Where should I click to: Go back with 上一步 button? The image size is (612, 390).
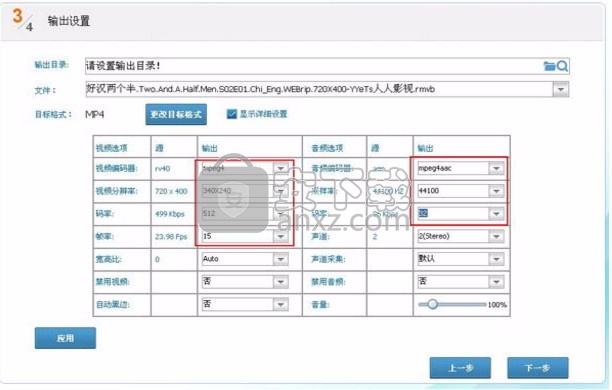[x=460, y=368]
